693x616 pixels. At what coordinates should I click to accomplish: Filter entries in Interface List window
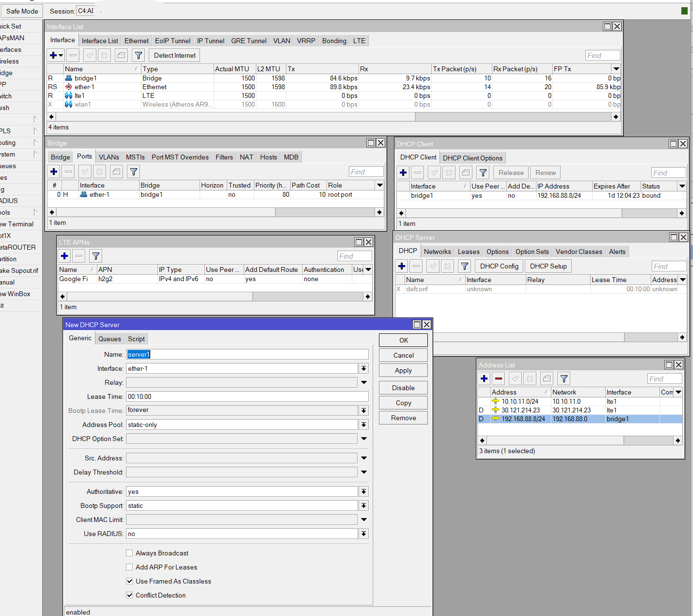[x=138, y=55]
